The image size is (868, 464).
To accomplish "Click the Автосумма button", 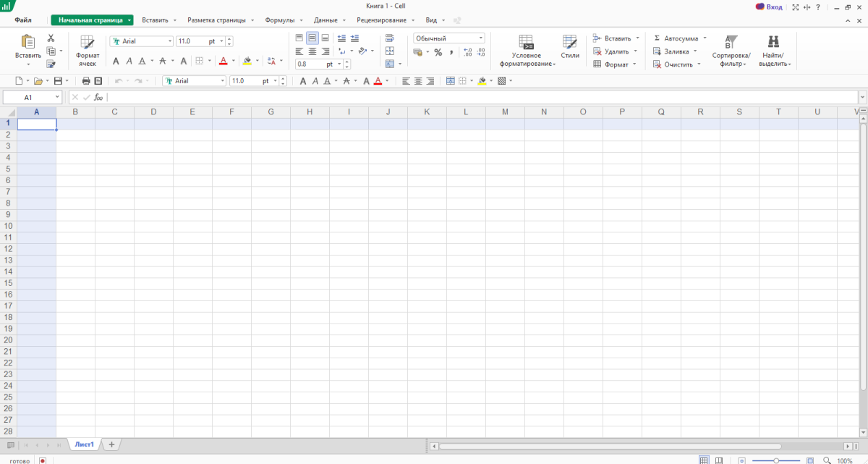I will pos(676,38).
